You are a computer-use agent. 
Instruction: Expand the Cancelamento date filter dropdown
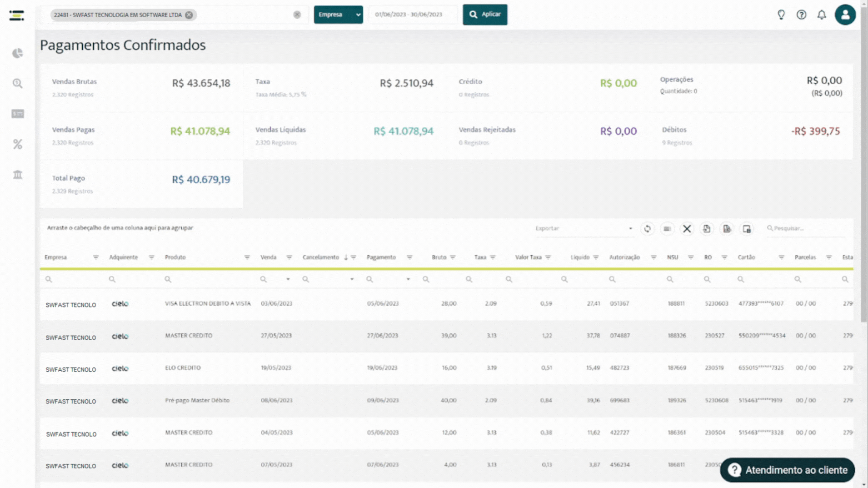tap(352, 279)
